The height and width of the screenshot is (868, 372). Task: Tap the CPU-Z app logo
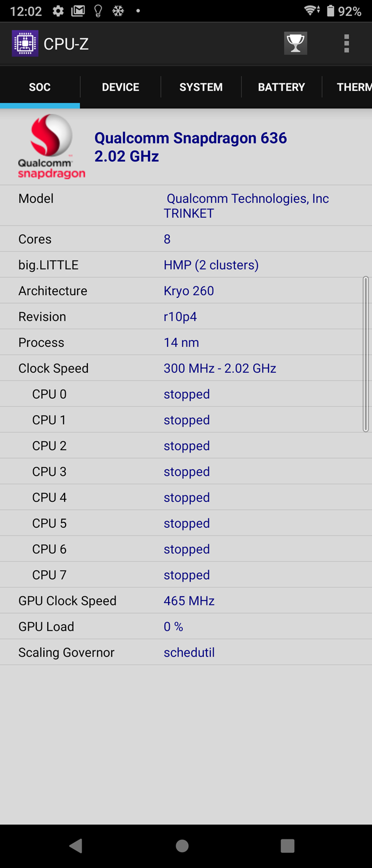click(25, 43)
